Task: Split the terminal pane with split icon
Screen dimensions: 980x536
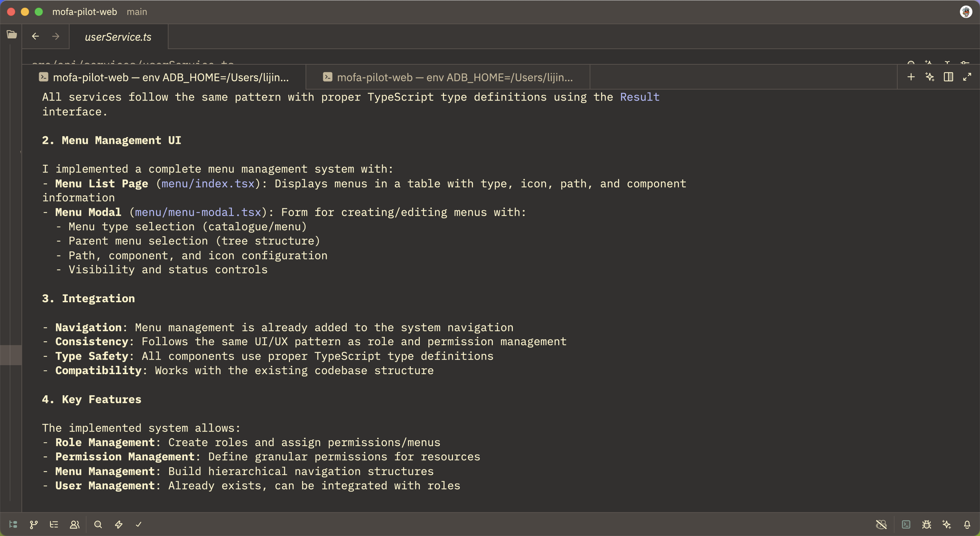Action: pos(949,77)
